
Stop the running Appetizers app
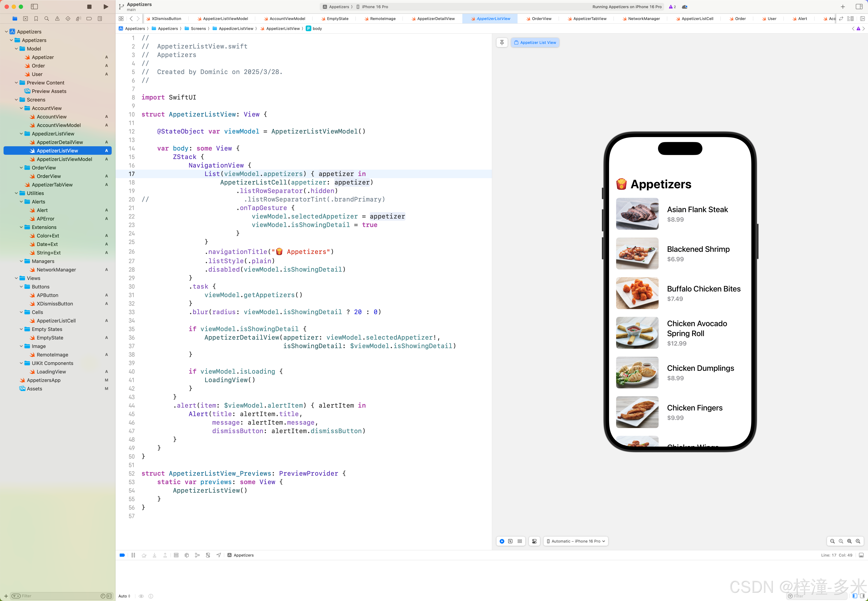coord(89,7)
